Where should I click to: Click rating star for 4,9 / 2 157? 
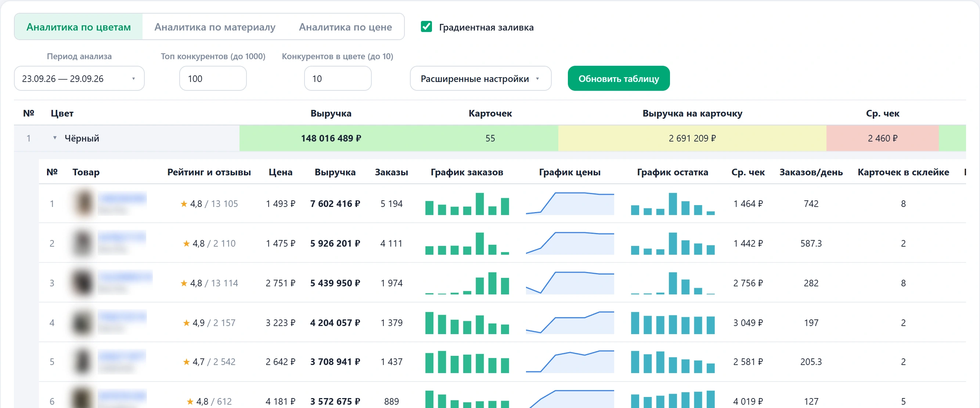(187, 323)
